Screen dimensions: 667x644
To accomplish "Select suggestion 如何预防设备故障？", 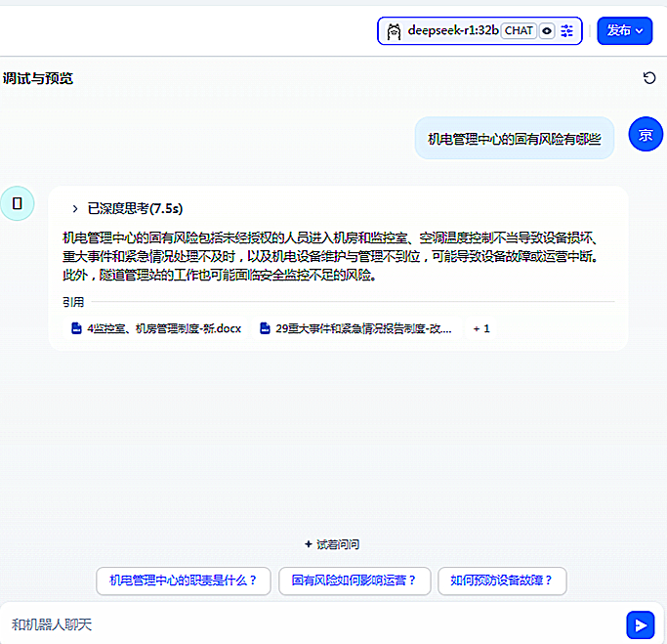I will coord(501,580).
